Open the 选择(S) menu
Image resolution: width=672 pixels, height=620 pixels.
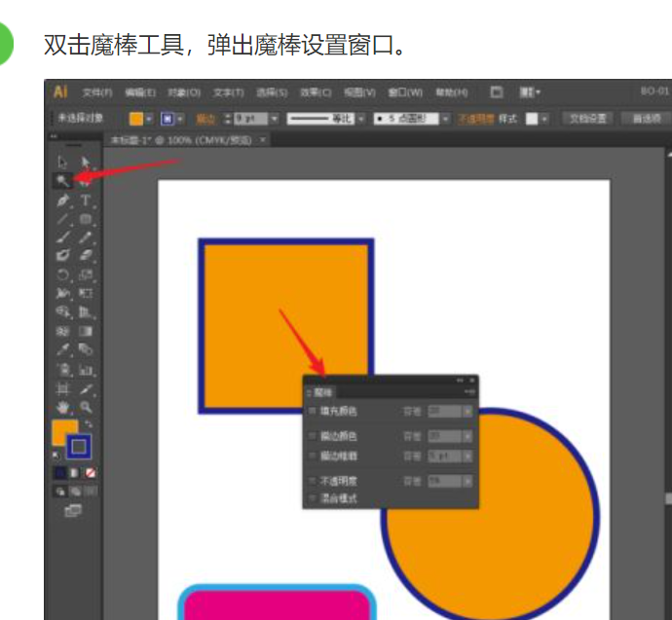[x=272, y=92]
